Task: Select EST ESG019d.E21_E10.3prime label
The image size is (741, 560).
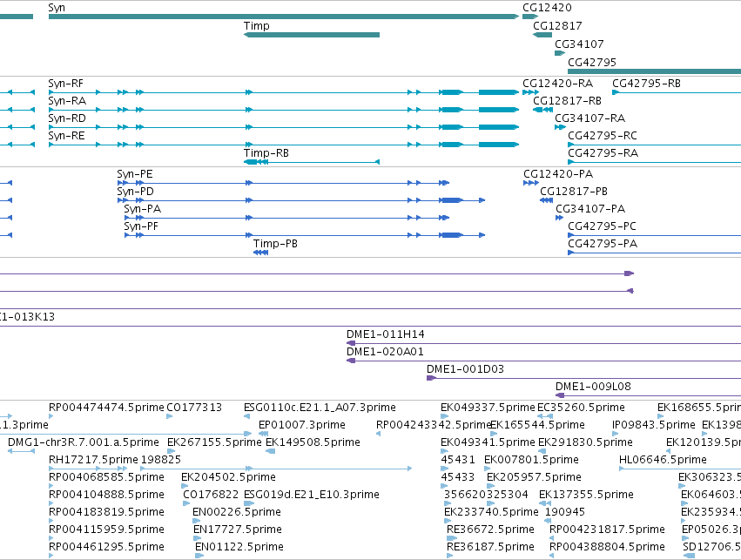Action: point(312,495)
